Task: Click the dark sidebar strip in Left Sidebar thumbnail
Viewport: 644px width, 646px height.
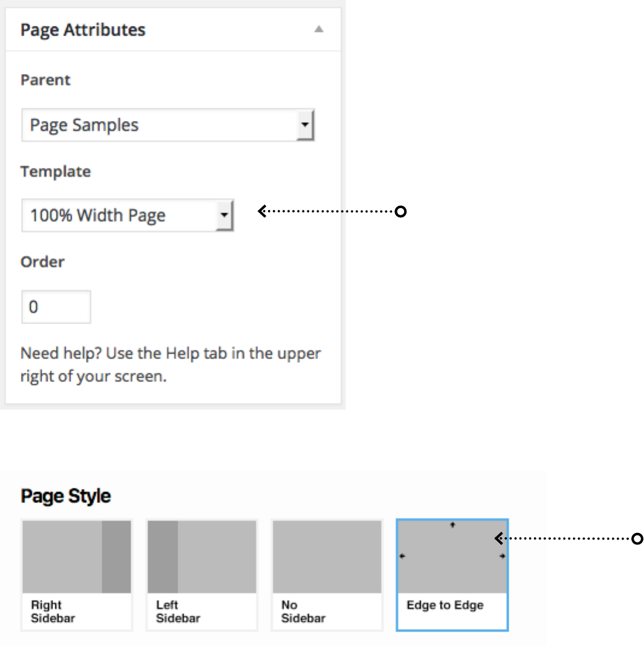Action: pyautogui.click(x=163, y=557)
